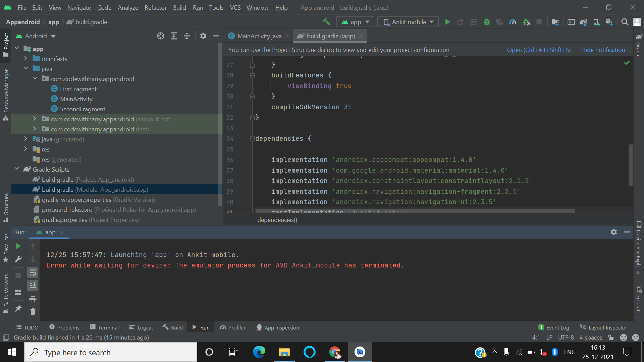Click the Logcat tab
The height and width of the screenshot is (362, 644).
(x=145, y=327)
